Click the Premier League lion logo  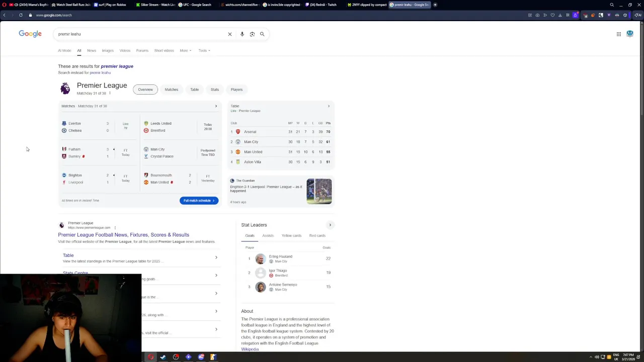pos(65,88)
